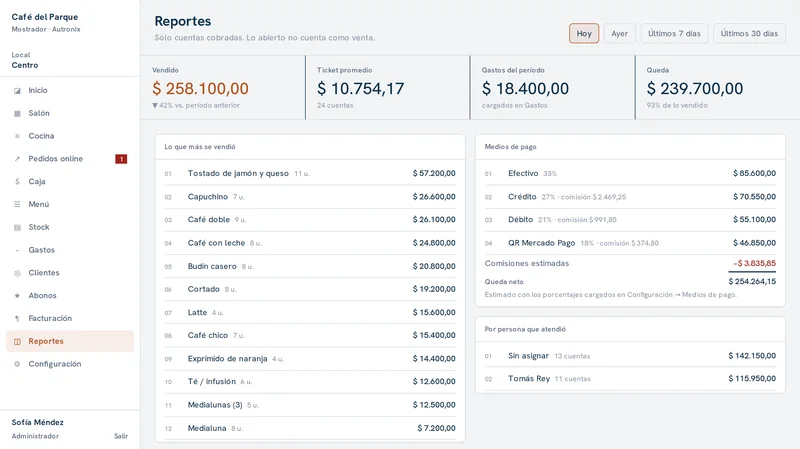The image size is (800, 449).
Task: Click the Ticket promedio value $ 10.754,17
Action: (x=360, y=89)
